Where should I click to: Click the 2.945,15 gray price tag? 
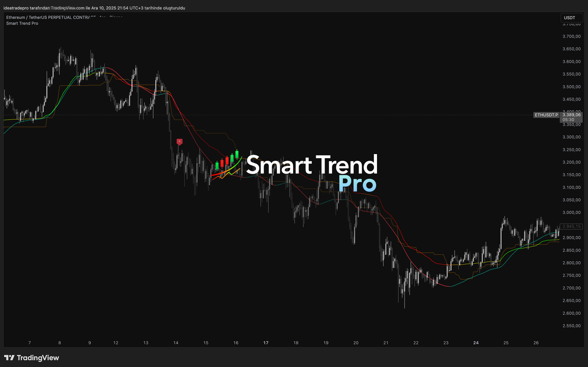(x=571, y=226)
